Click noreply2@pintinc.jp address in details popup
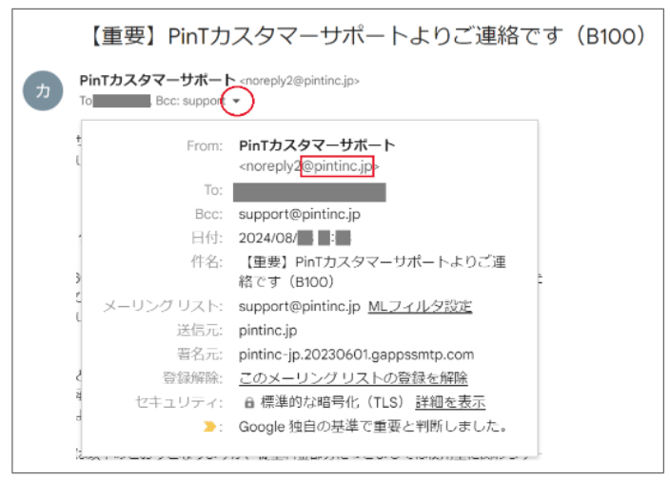Image resolution: width=670 pixels, height=480 pixels. [x=309, y=166]
